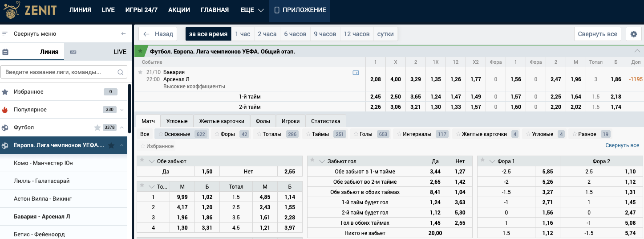Image resolution: width=644 pixels, height=239 pixels.
Task: Expand the Популярное section chevron
Action: tap(122, 110)
